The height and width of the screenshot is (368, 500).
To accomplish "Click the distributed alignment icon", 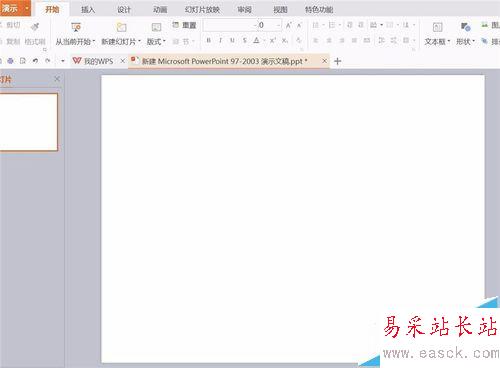I will [x=367, y=40].
